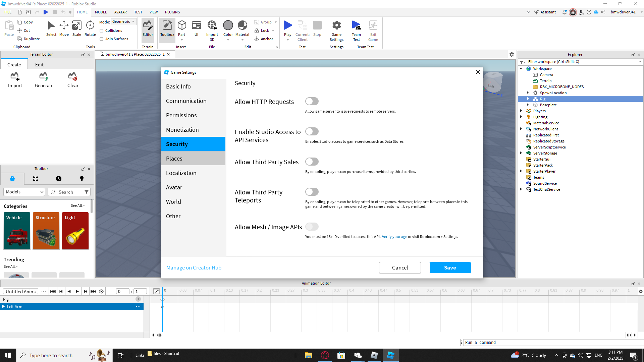644x362 pixels.
Task: Switch to the Permissions settings tab
Action: [x=181, y=115]
